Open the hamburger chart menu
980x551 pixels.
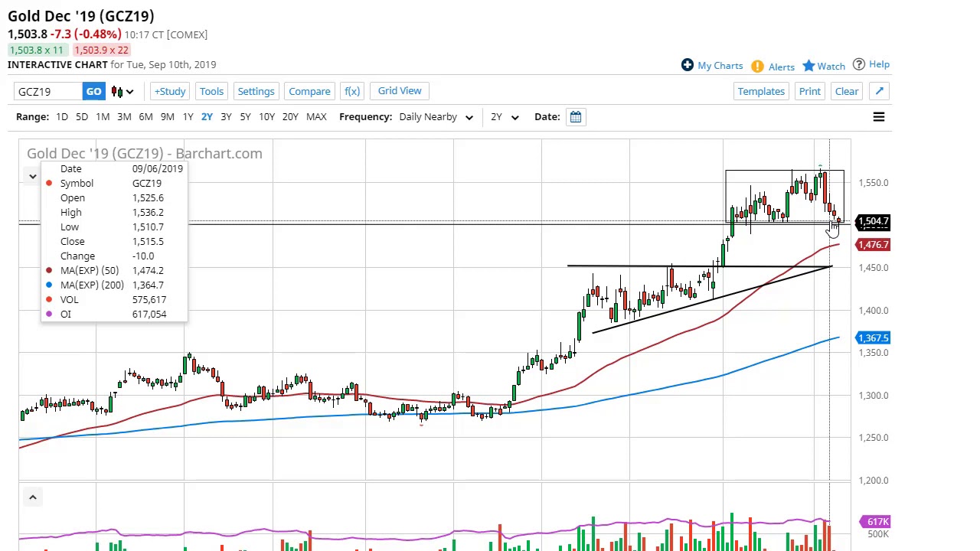coord(879,117)
